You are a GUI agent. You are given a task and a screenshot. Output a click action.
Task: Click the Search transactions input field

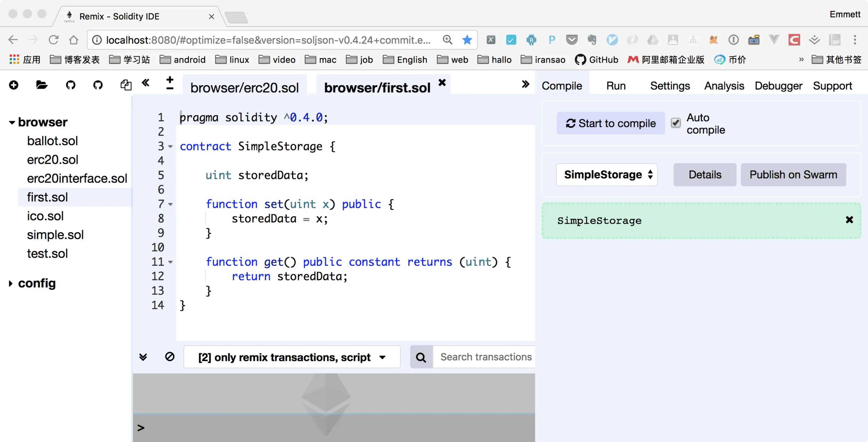coord(485,357)
